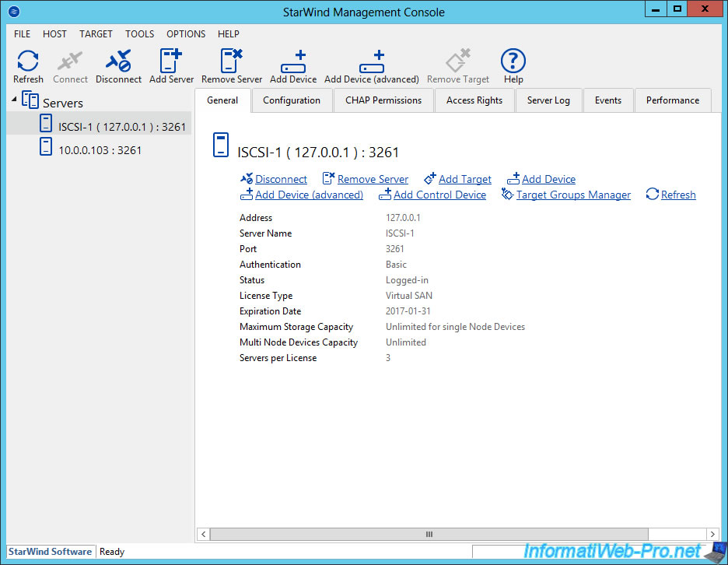Switch to the General tab

tap(222, 100)
